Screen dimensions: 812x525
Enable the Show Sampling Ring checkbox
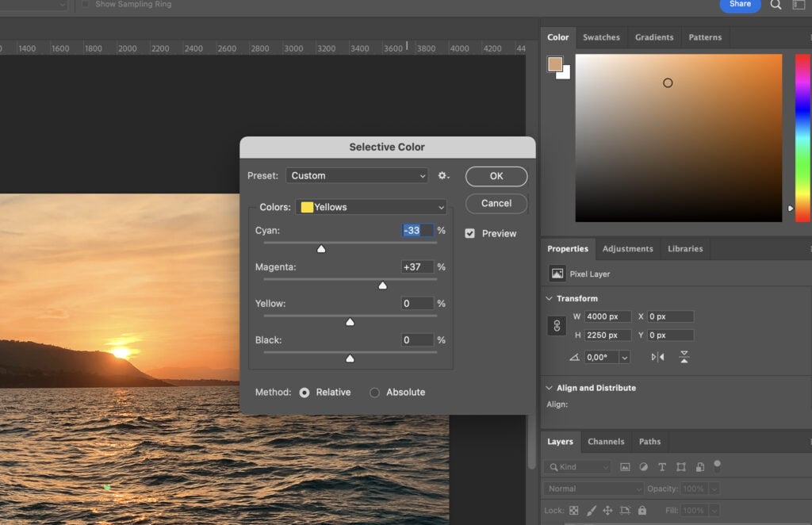84,3
